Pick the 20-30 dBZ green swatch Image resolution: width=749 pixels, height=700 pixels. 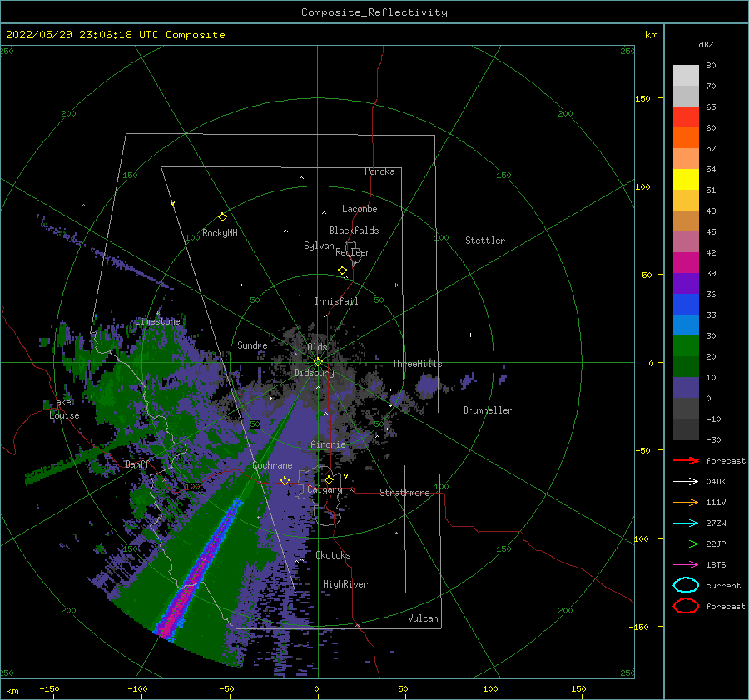(686, 345)
